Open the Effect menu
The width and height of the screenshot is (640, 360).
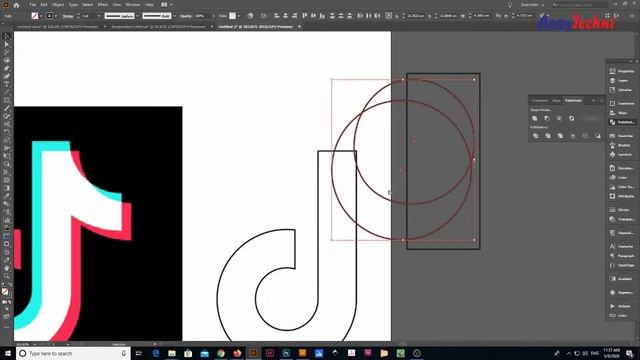click(x=103, y=4)
